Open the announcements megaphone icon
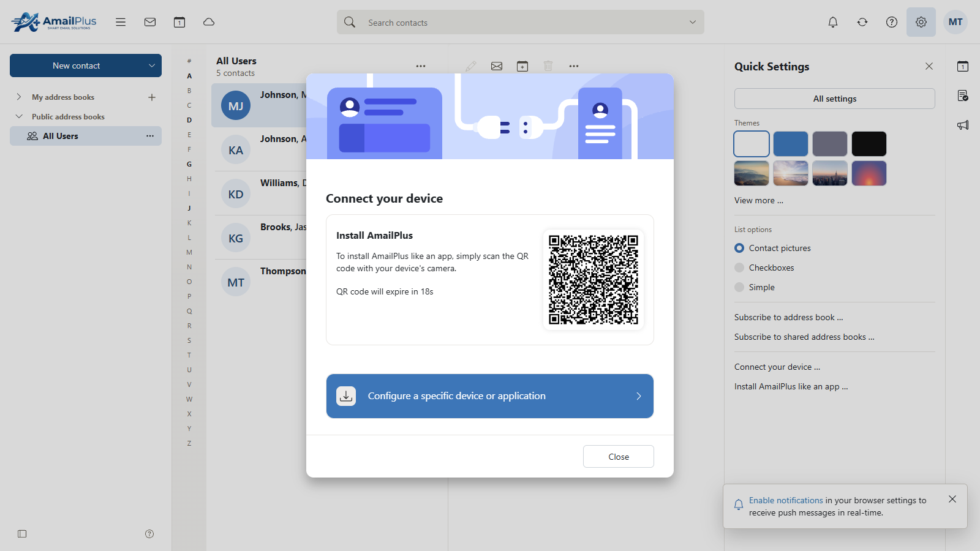 pyautogui.click(x=963, y=125)
